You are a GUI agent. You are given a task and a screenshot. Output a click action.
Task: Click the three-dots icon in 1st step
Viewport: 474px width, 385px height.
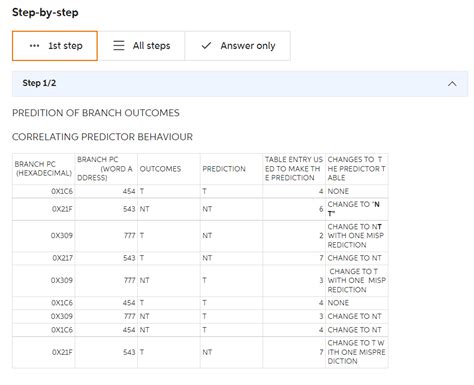click(34, 46)
